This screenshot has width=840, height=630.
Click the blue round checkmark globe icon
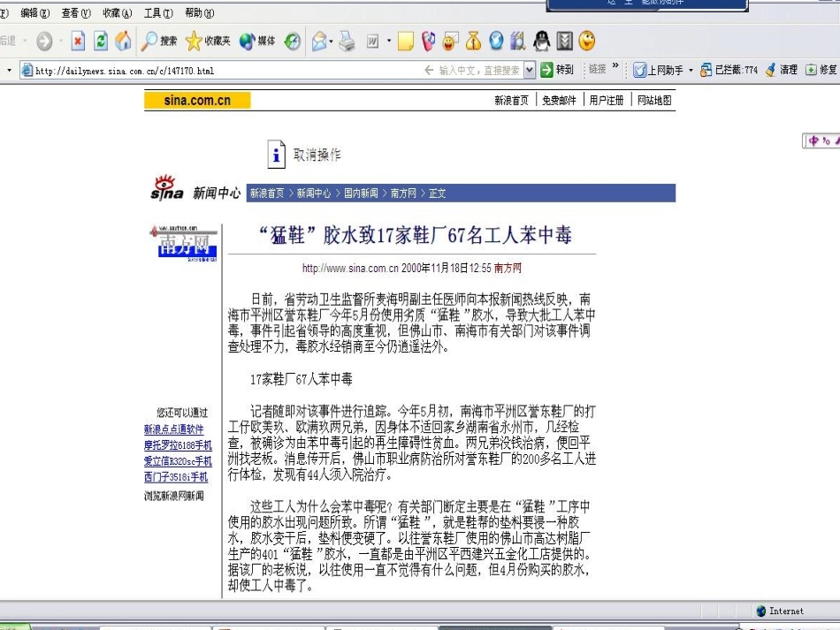497,41
